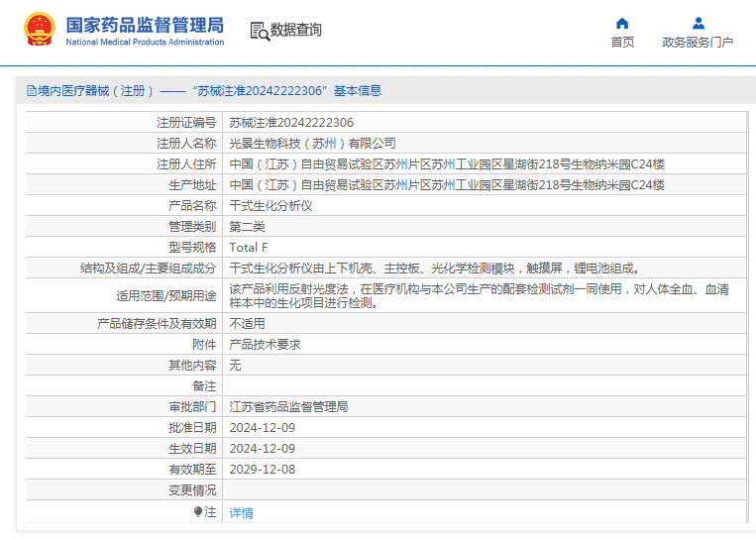
Task: Click the 型号规格 label
Action: [192, 248]
